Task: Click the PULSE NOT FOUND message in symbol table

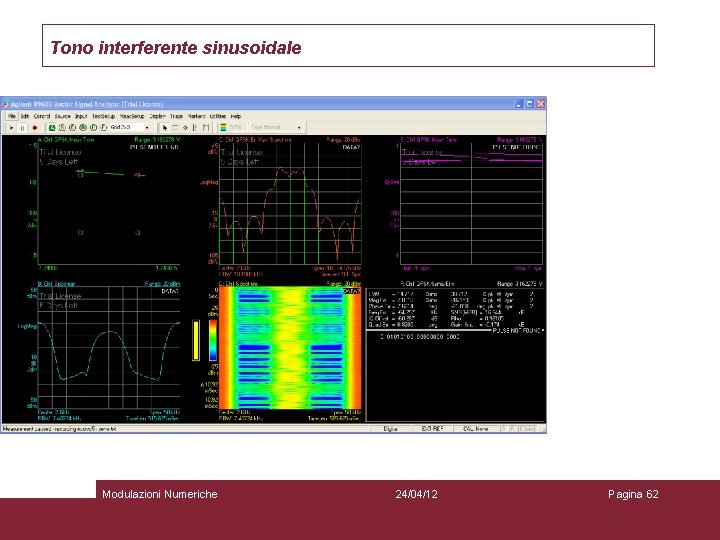Action: point(518,330)
